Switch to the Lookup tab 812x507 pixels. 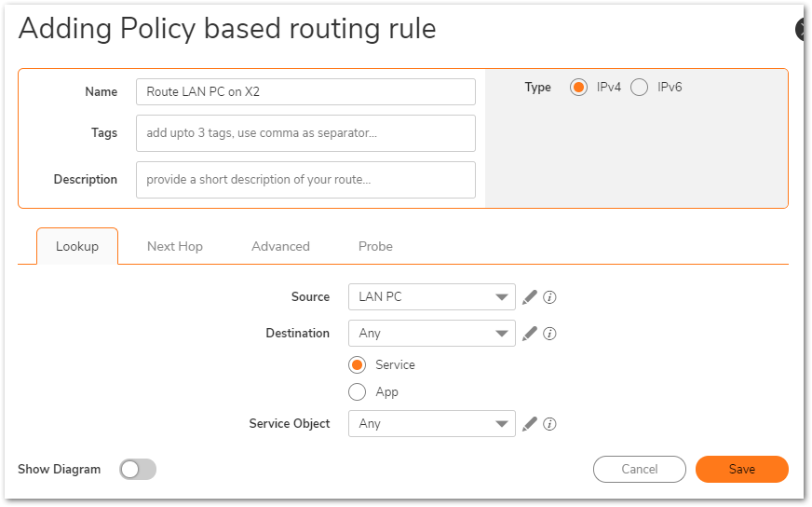(x=77, y=246)
